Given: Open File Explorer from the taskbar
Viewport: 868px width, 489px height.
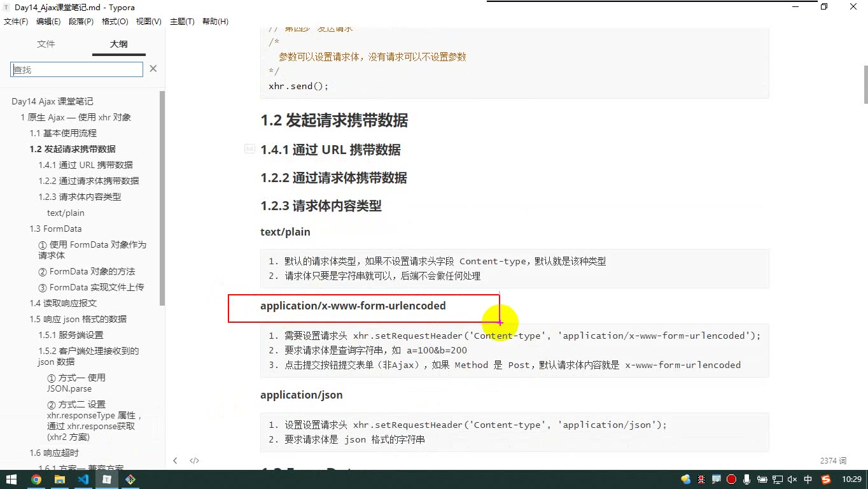Looking at the screenshot, I should pos(59,479).
